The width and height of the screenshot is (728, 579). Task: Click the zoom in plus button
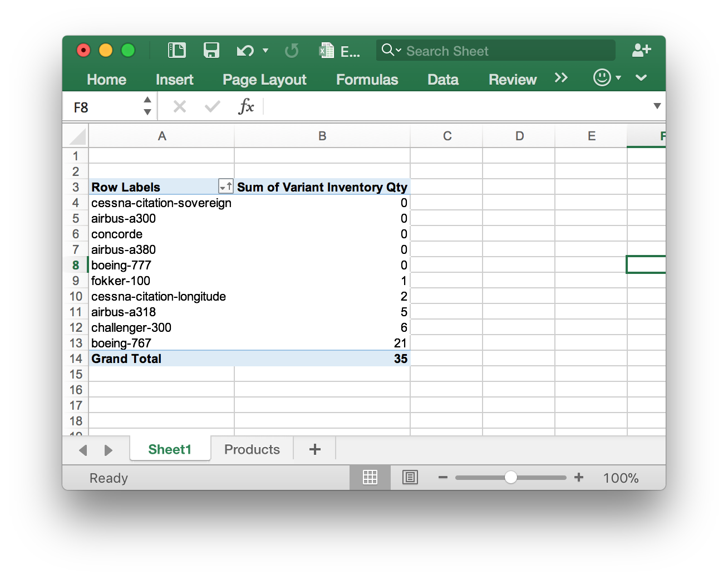579,478
